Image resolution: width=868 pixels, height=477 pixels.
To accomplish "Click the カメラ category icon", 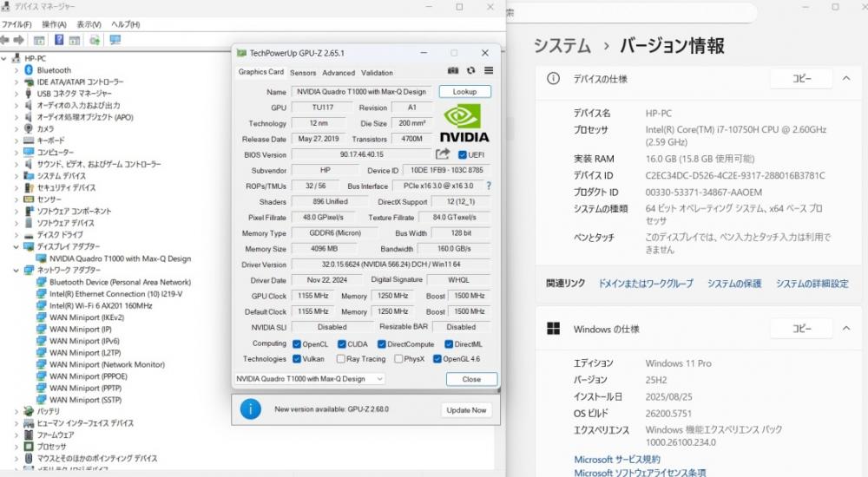I will [x=29, y=128].
